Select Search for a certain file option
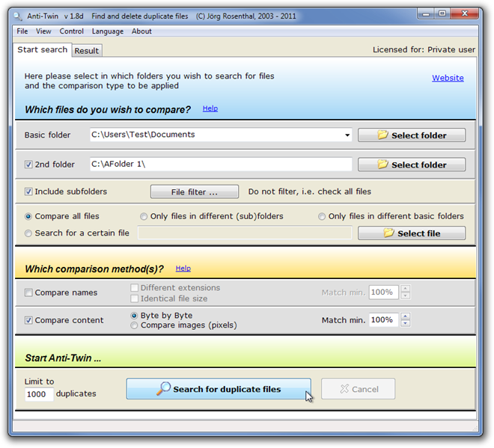This screenshot has height=448, width=494. click(28, 233)
